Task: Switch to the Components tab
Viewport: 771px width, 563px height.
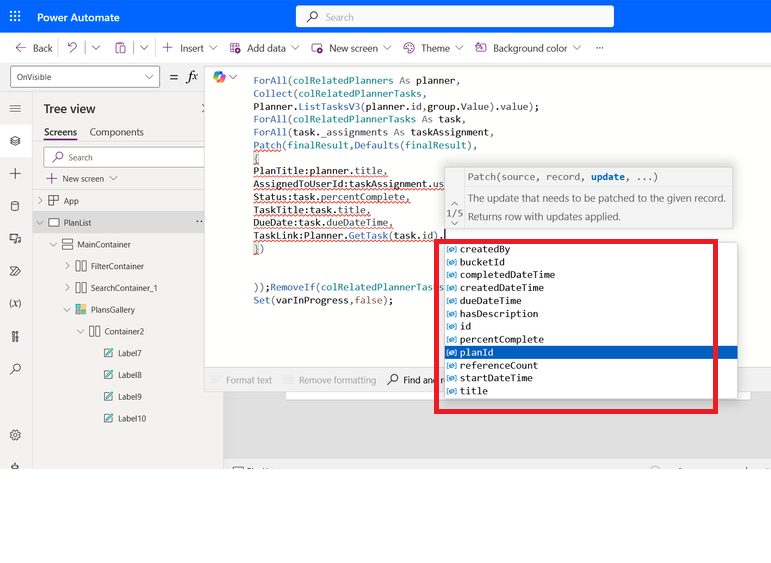Action: (x=117, y=132)
